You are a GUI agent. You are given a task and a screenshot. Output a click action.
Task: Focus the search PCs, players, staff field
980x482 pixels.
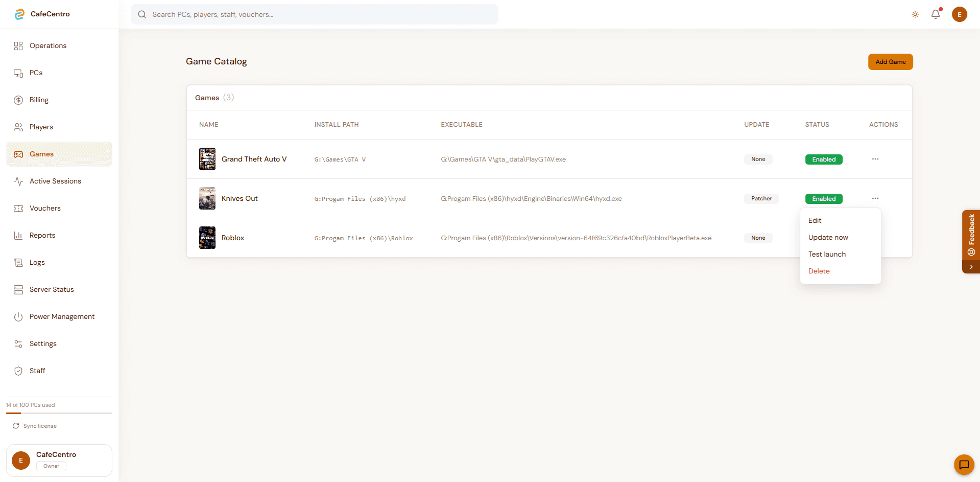(315, 14)
